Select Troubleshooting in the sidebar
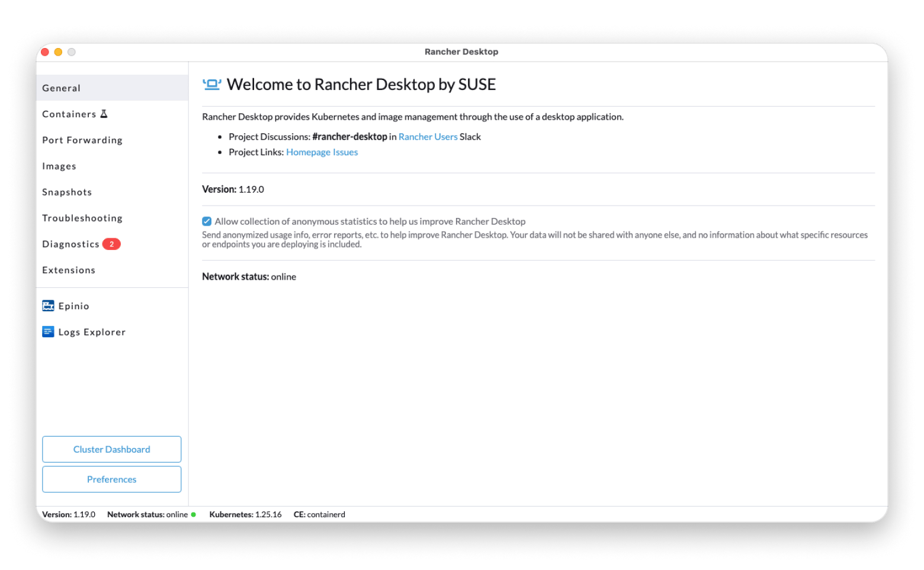This screenshot has width=924, height=570. click(x=82, y=219)
